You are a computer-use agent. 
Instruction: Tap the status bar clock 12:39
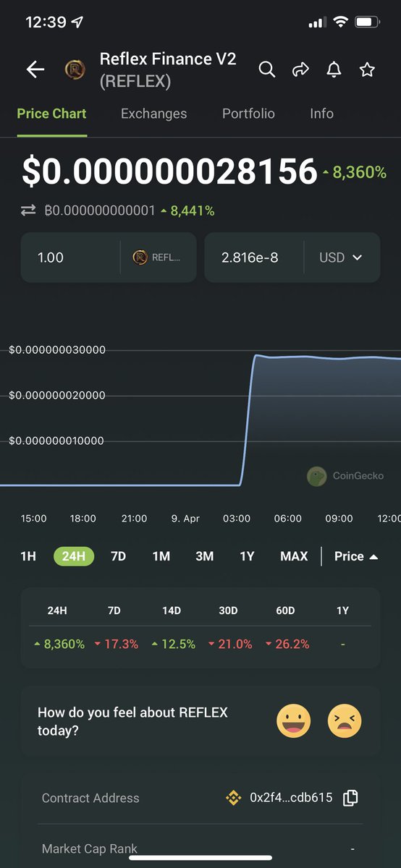click(x=46, y=22)
